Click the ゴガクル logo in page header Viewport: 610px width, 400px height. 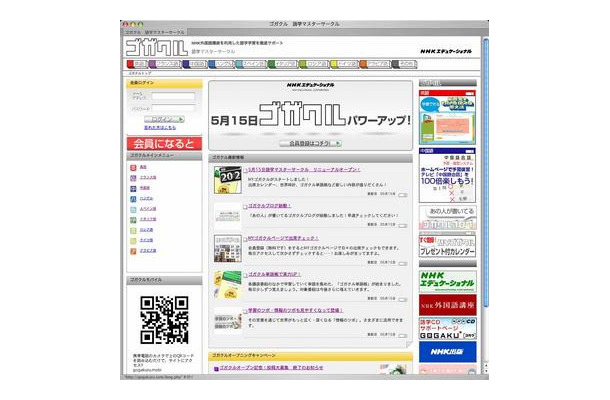pyautogui.click(x=156, y=48)
